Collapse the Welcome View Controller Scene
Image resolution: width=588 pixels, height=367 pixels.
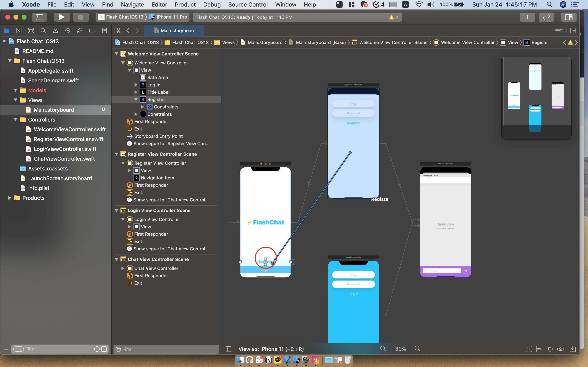[116, 54]
